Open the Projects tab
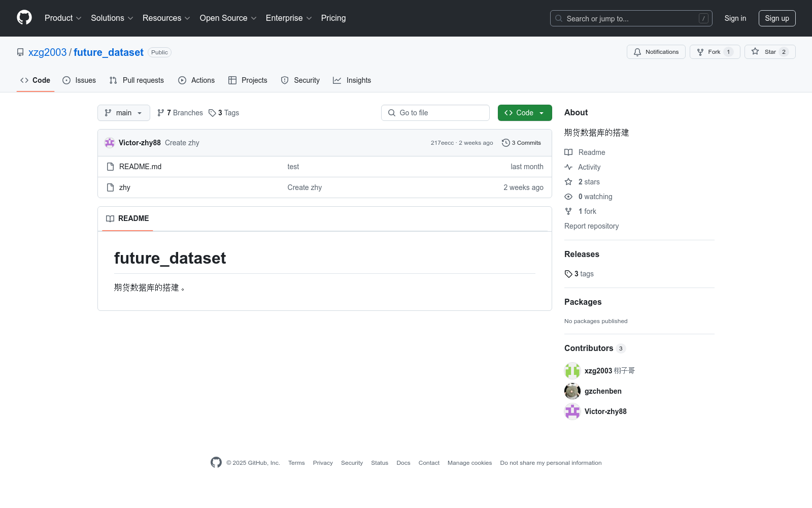 coord(248,80)
